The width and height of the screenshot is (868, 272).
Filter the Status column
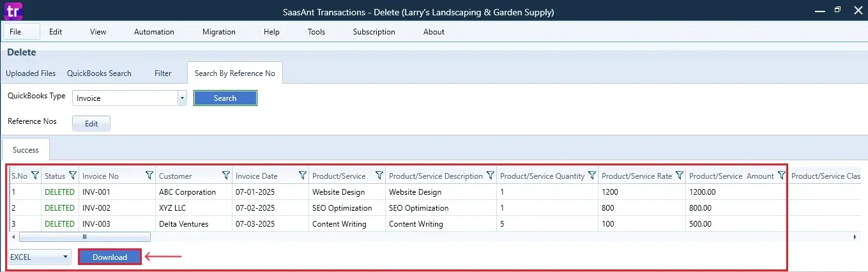click(x=73, y=176)
